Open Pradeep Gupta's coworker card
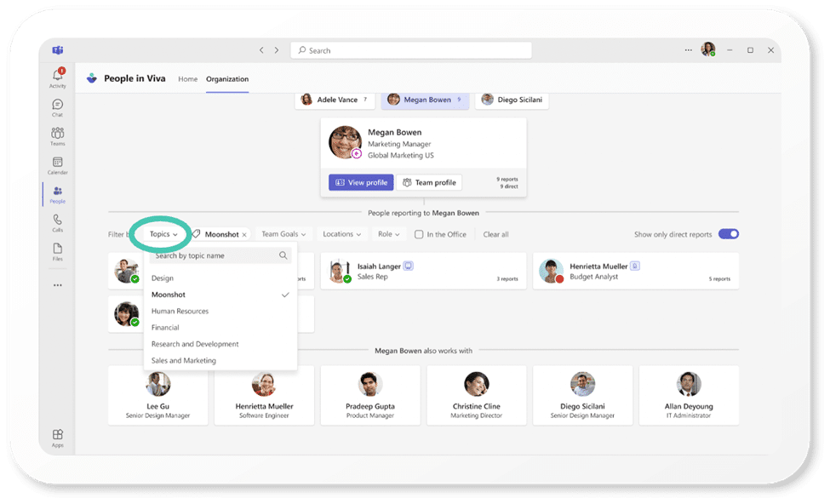Image resolution: width=830 pixels, height=504 pixels. tap(370, 396)
